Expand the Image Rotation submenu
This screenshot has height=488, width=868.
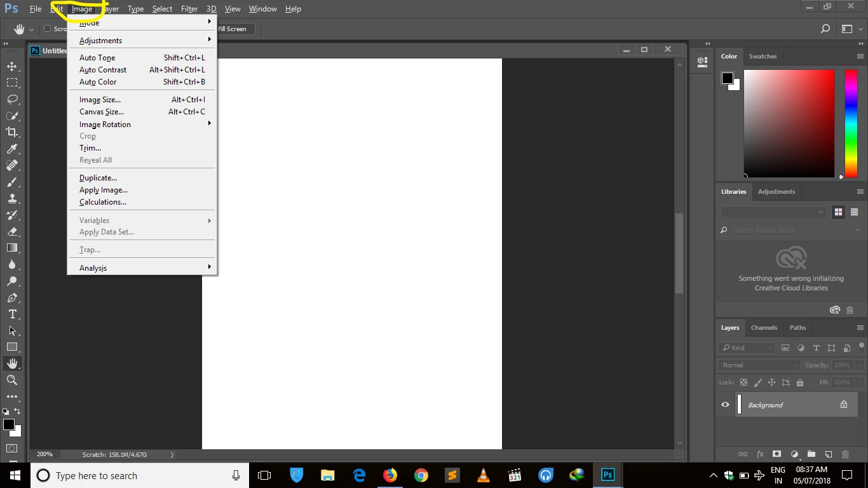pos(142,125)
